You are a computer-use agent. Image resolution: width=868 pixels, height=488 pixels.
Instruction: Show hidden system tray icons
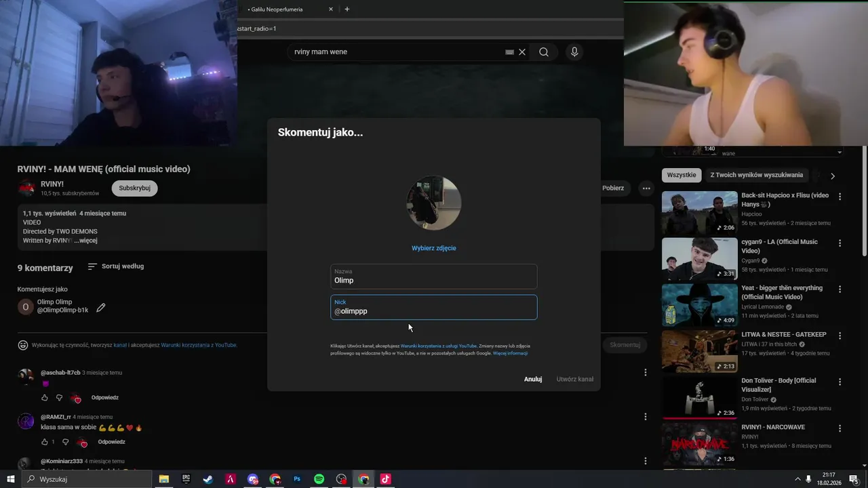click(797, 479)
